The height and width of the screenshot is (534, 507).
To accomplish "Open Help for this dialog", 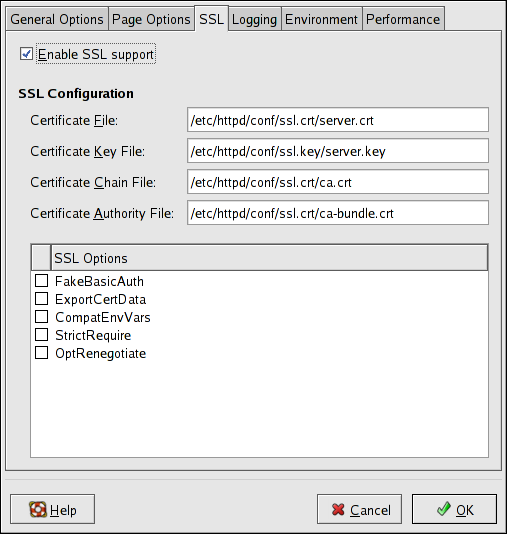I will [52, 509].
